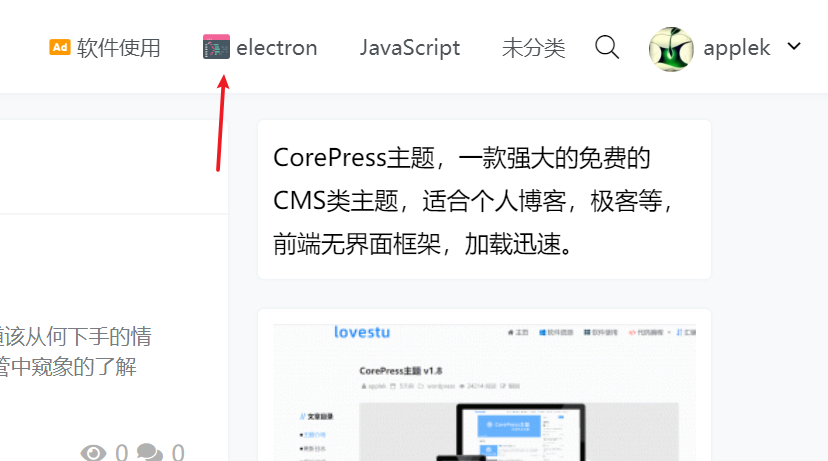
Task: Click CorePress主题 v1.8 title in preview
Action: pyautogui.click(x=401, y=371)
